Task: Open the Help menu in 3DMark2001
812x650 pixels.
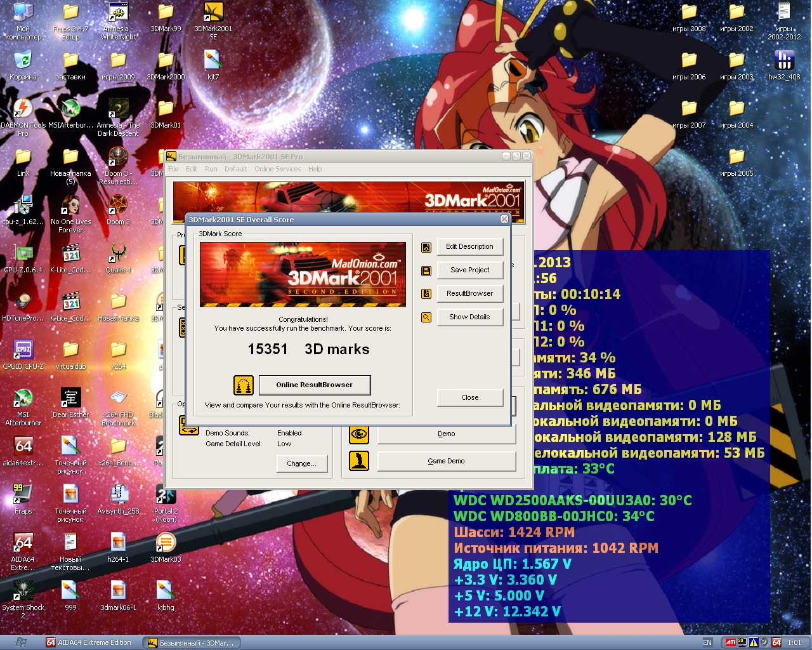Action: click(x=315, y=169)
